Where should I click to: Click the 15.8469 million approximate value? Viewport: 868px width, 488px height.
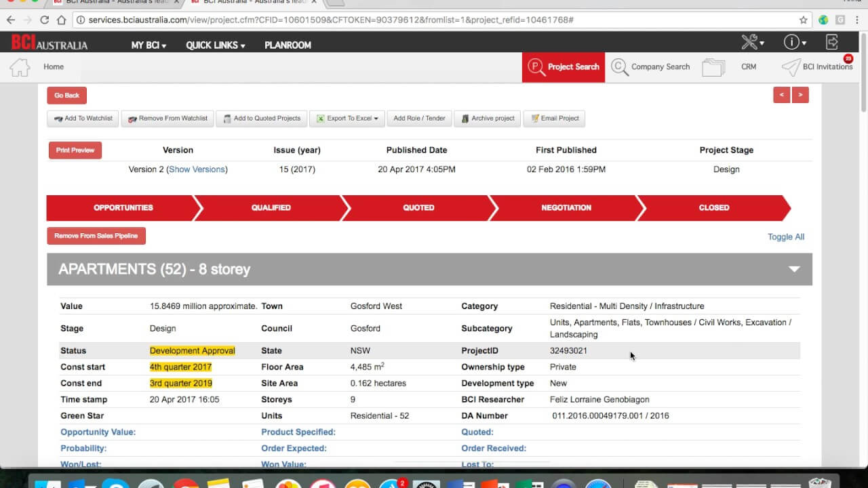point(203,306)
